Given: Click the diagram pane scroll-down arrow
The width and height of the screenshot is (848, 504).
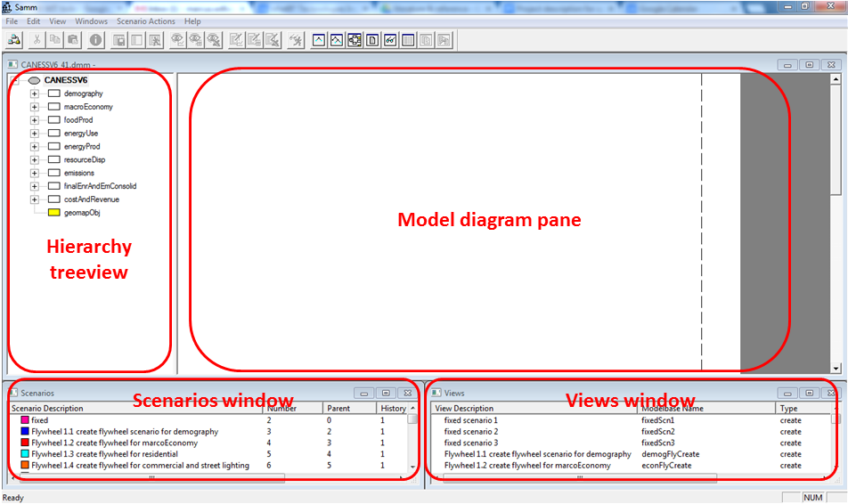Looking at the screenshot, I should point(836,369).
